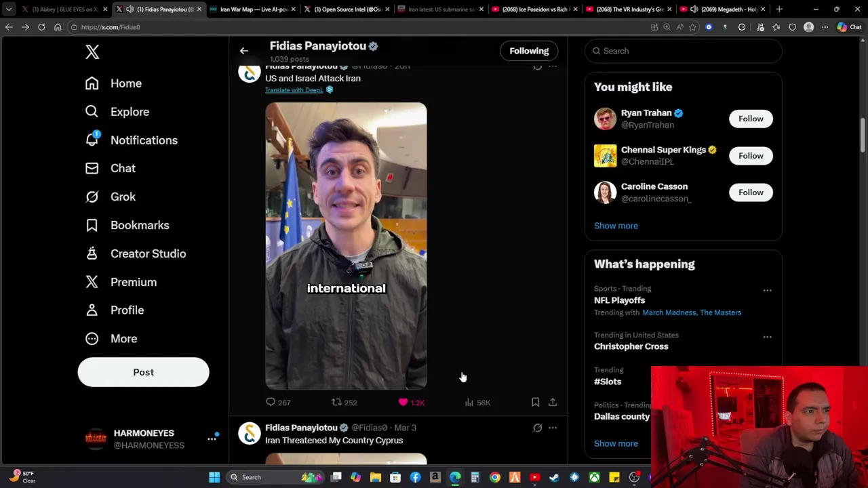The width and height of the screenshot is (868, 488).
Task: Open Christopher Cross trending topic
Action: 631,346
